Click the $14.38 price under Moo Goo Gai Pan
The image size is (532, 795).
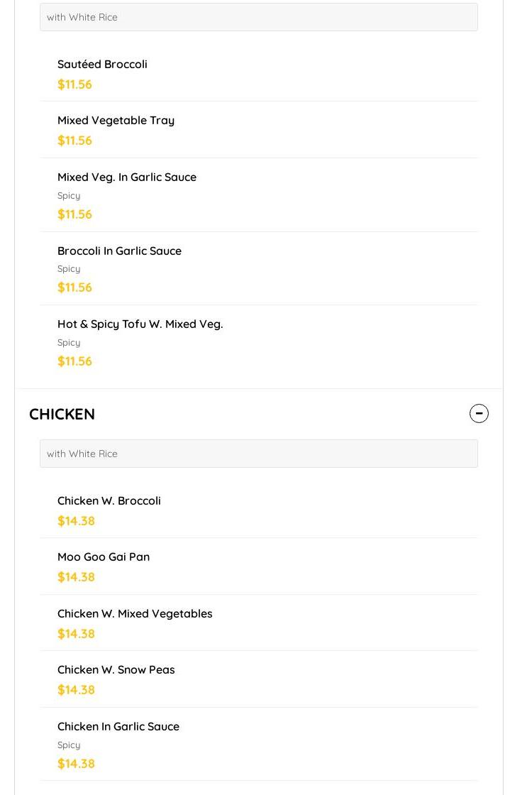tap(76, 577)
